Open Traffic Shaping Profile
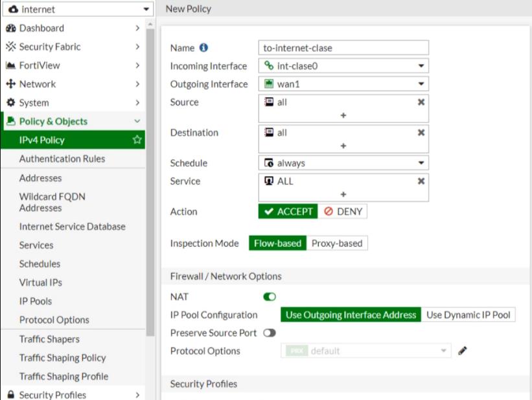Screen dimensions: 532x400 [73, 376]
